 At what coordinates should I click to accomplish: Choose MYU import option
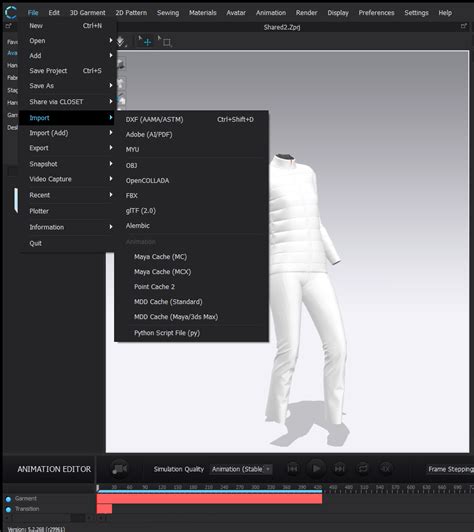click(x=192, y=149)
